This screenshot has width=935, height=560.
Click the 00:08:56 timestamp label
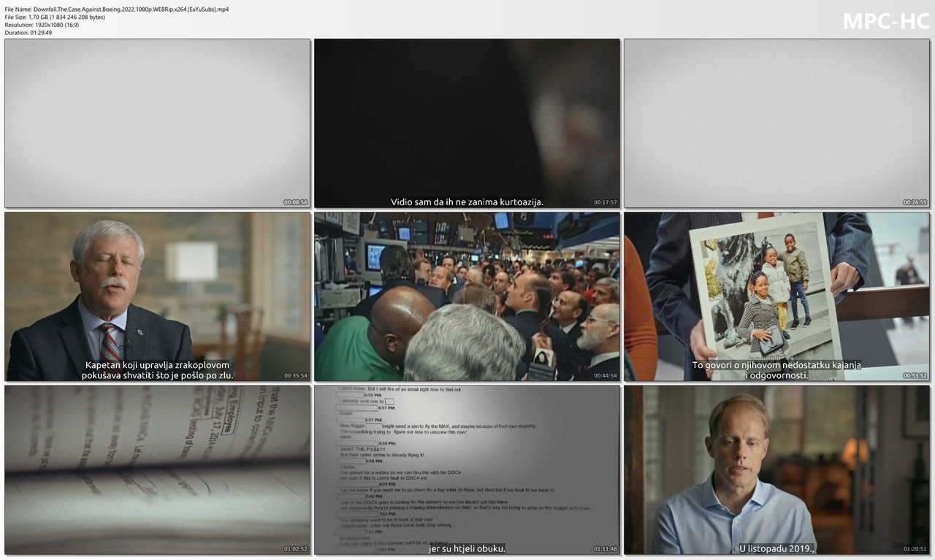click(x=296, y=203)
